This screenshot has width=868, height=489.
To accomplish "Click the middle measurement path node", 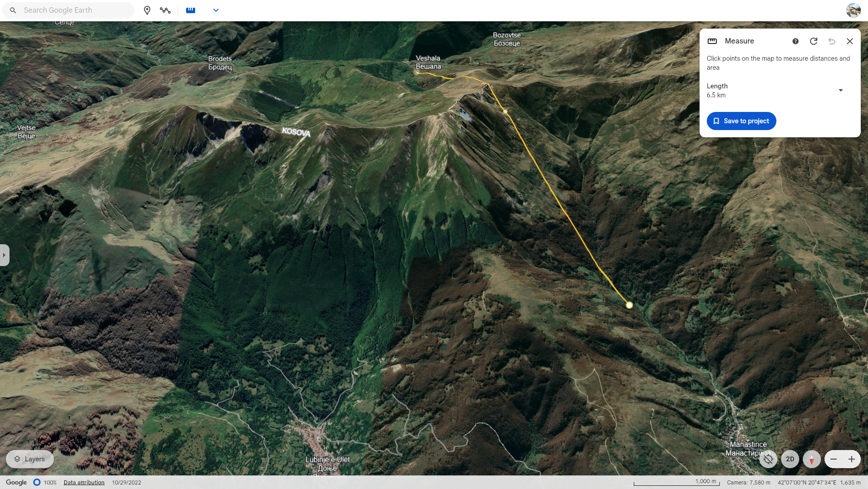I will tap(505, 111).
